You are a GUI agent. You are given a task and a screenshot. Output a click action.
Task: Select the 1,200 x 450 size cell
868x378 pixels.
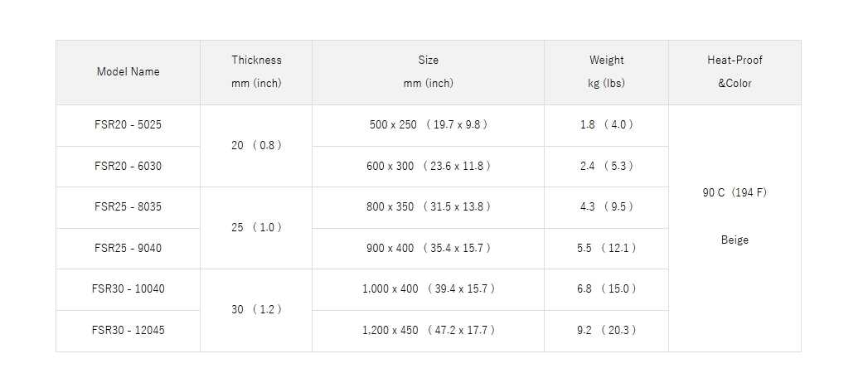pos(428,331)
